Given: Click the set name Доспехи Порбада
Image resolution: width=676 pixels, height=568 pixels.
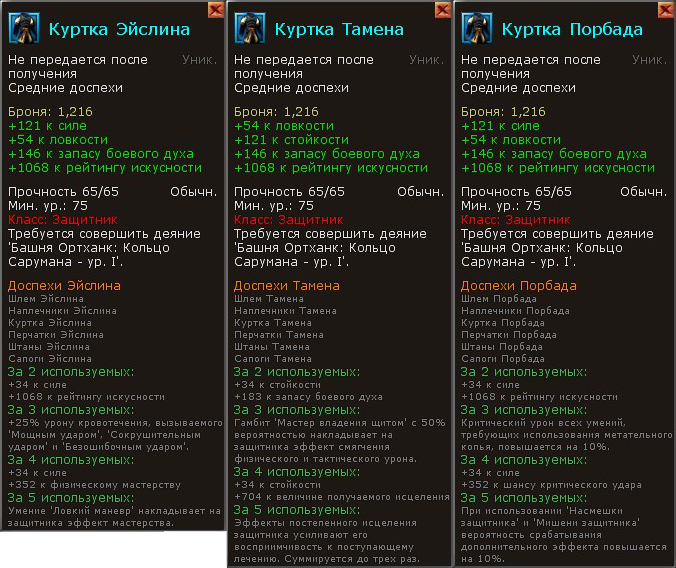Looking at the screenshot, I should tap(519, 286).
